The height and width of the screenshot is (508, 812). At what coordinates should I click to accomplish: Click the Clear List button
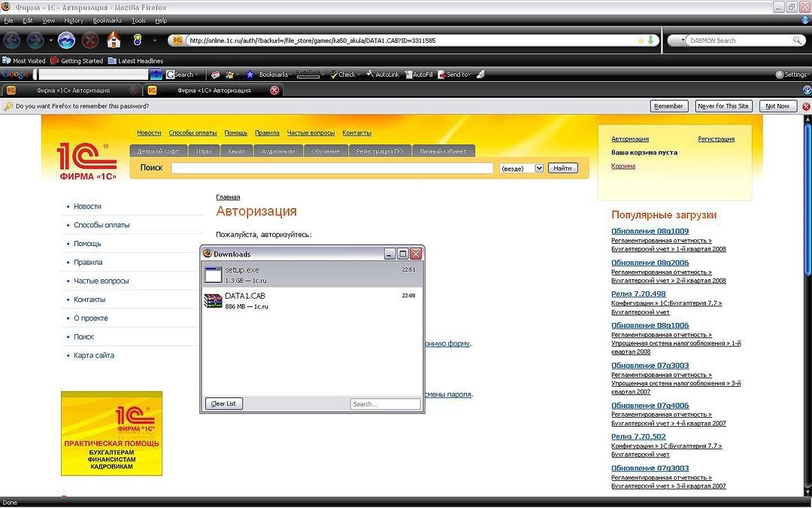pos(224,404)
